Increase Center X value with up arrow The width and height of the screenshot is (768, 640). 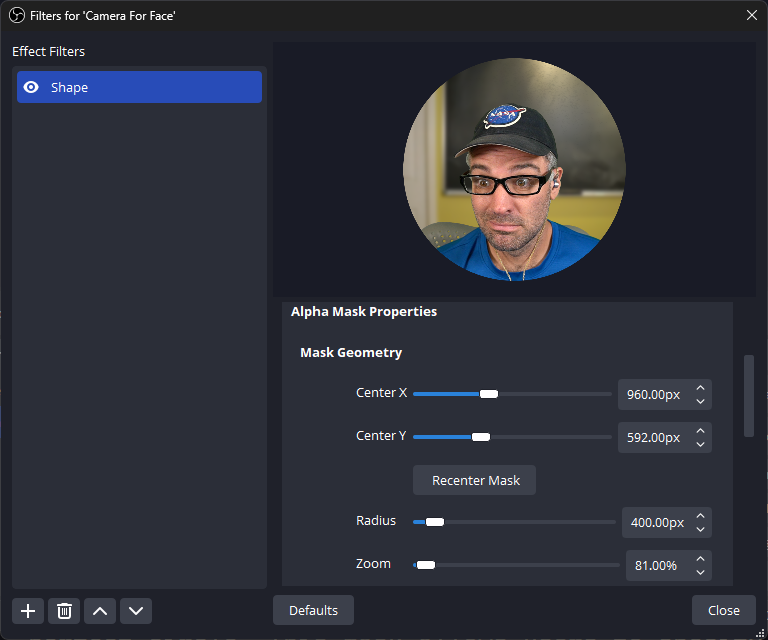click(700, 387)
